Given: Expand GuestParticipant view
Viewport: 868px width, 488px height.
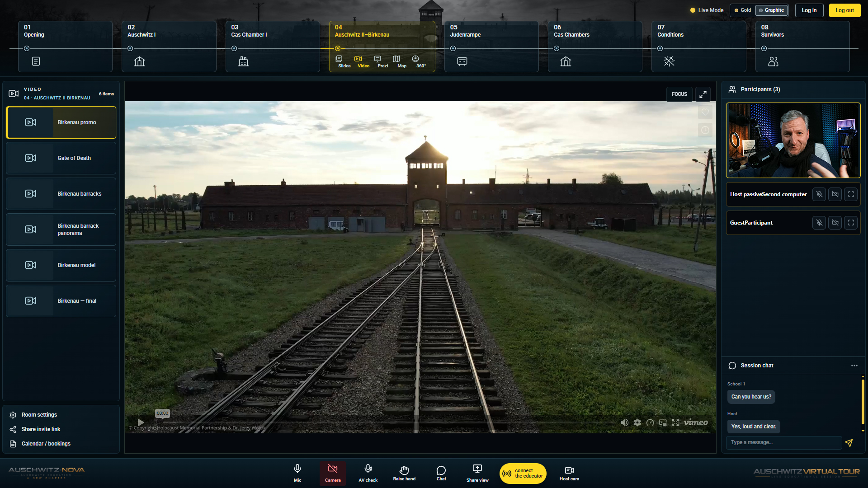Looking at the screenshot, I should 851,223.
